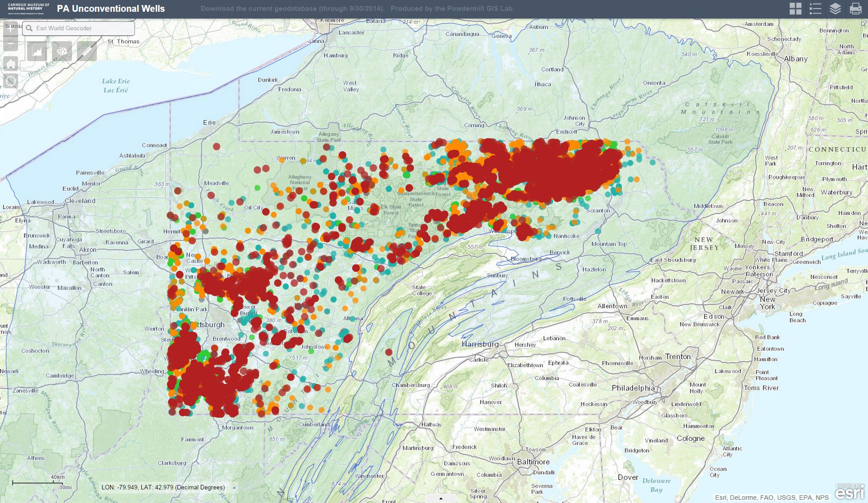The image size is (868, 503).
Task: Click the search magnifier in the geocoder box
Action: coord(29,28)
